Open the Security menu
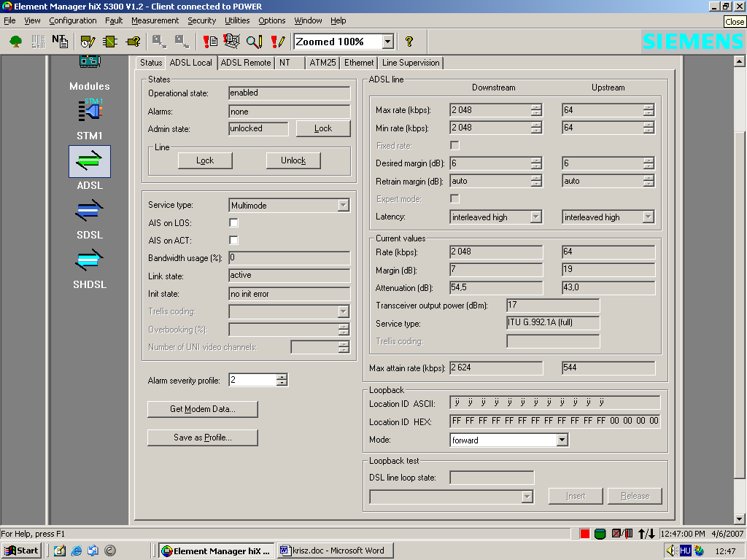This screenshot has width=747, height=560. click(x=201, y=20)
